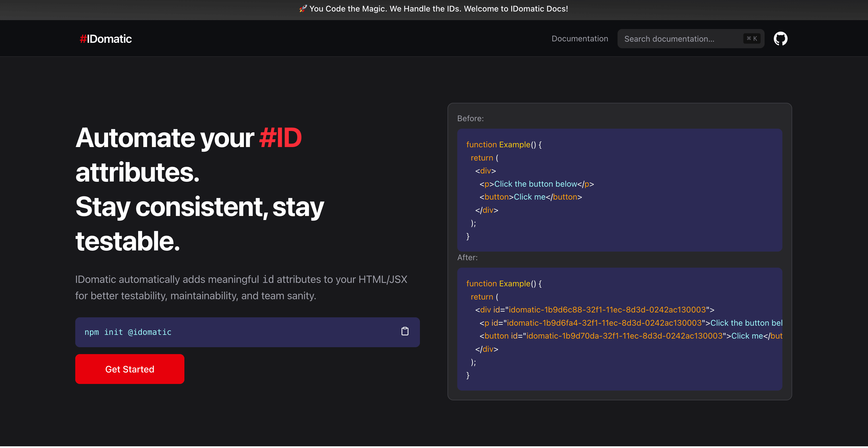This screenshot has width=868, height=448.
Task: Click 'function Example() {' in After code block
Action: point(504,284)
